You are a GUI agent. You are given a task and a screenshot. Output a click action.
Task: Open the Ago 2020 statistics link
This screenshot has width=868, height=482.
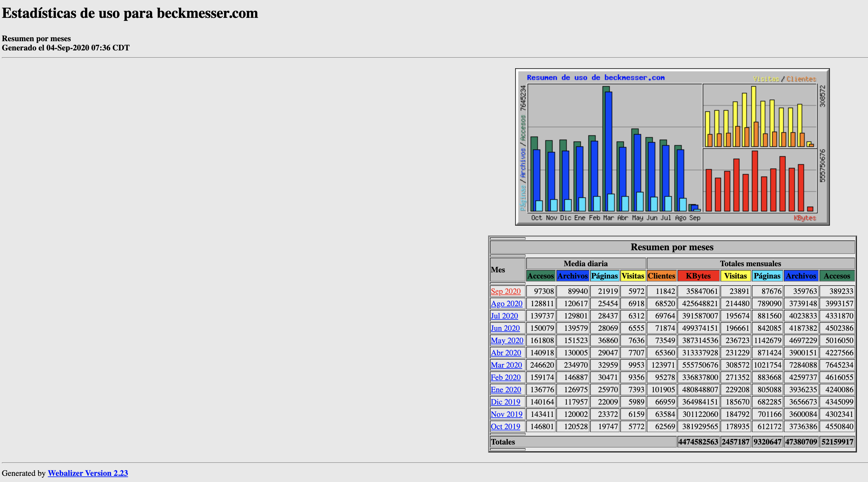point(507,304)
